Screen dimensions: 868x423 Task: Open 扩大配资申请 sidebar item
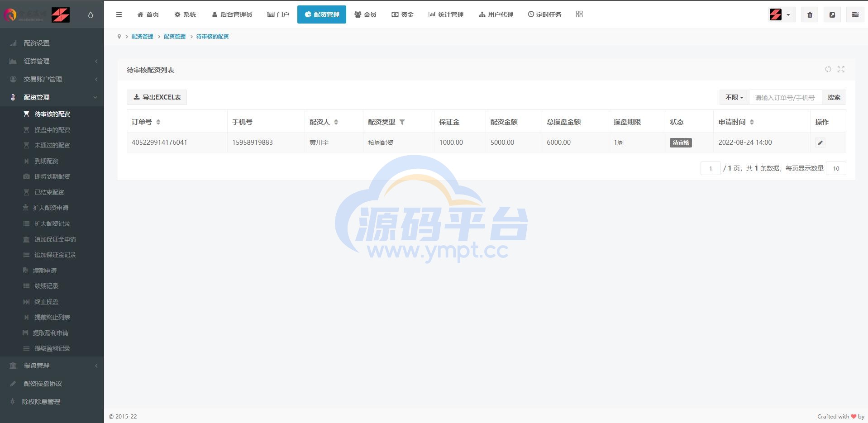[52, 208]
